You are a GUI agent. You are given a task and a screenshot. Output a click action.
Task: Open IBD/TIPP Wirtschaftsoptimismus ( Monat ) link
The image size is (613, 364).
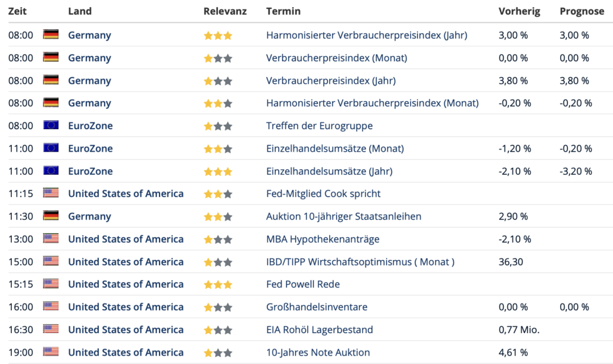(360, 262)
